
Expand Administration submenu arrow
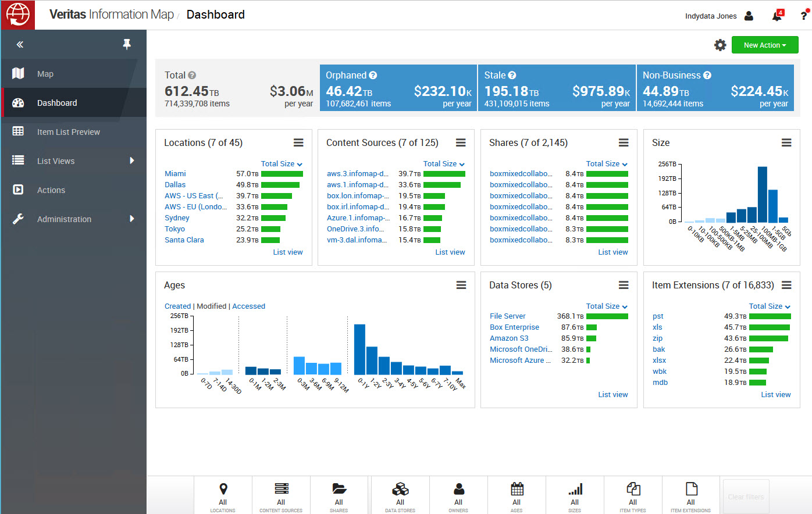click(x=132, y=219)
